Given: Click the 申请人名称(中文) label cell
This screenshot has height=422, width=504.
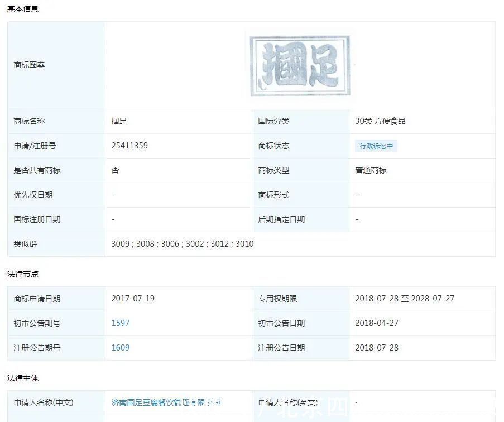Looking at the screenshot, I should (56, 402).
